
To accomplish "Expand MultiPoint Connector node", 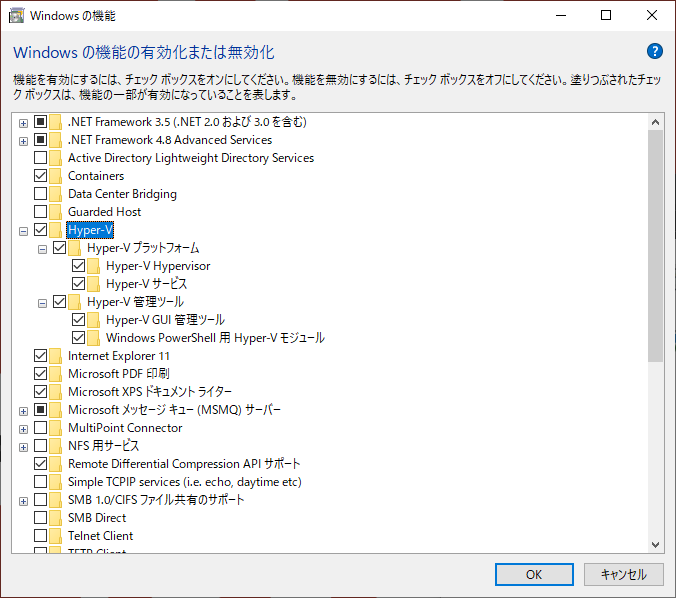I will [x=23, y=429].
